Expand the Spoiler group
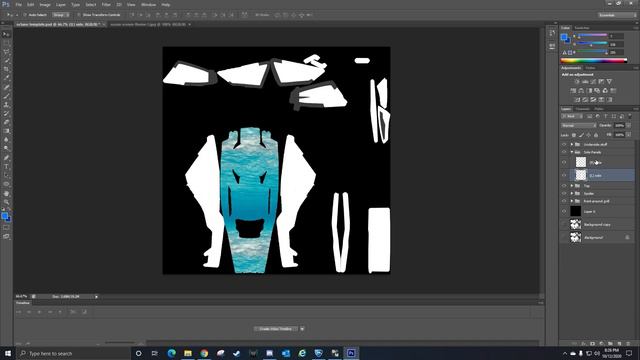The image size is (640, 360). click(571, 193)
